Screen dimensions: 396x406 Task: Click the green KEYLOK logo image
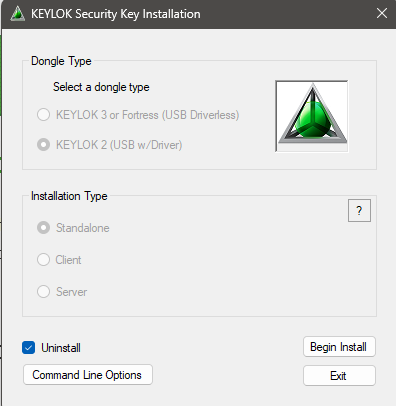point(312,116)
